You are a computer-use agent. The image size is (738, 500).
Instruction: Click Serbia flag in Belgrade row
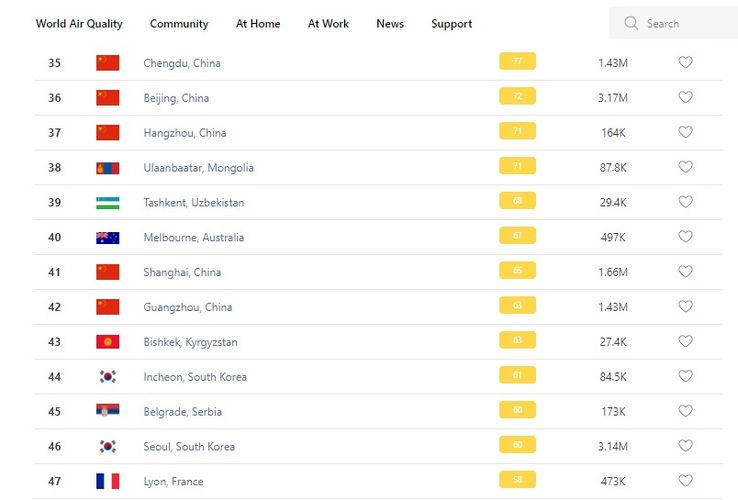pyautogui.click(x=107, y=411)
